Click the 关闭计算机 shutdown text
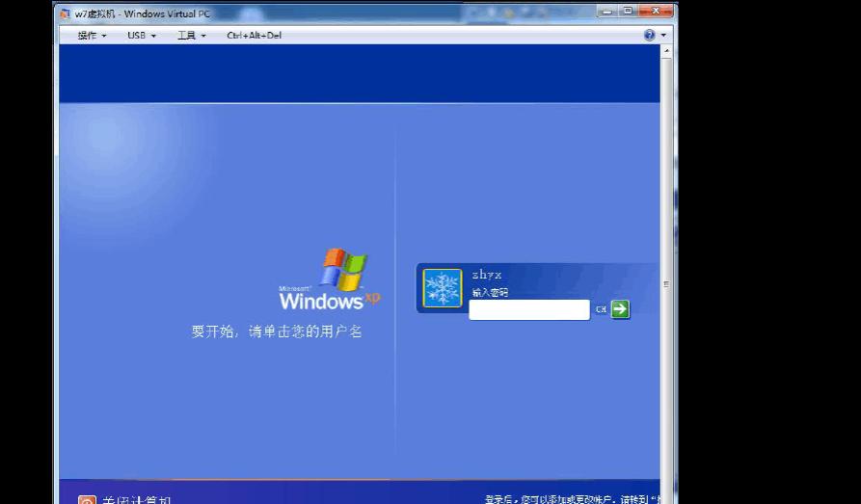 tap(137, 500)
